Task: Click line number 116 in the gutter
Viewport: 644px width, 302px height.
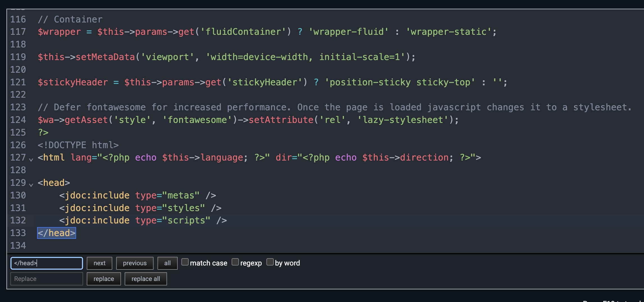Action: tap(18, 19)
